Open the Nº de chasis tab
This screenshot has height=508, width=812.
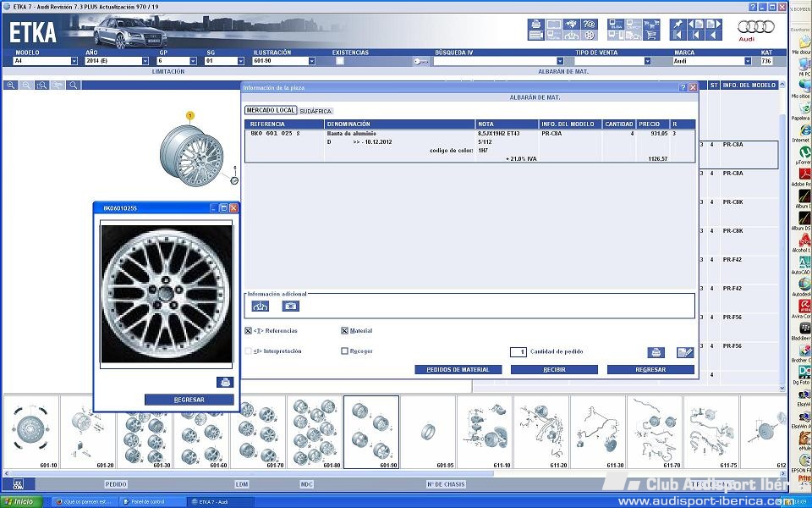[x=446, y=484]
